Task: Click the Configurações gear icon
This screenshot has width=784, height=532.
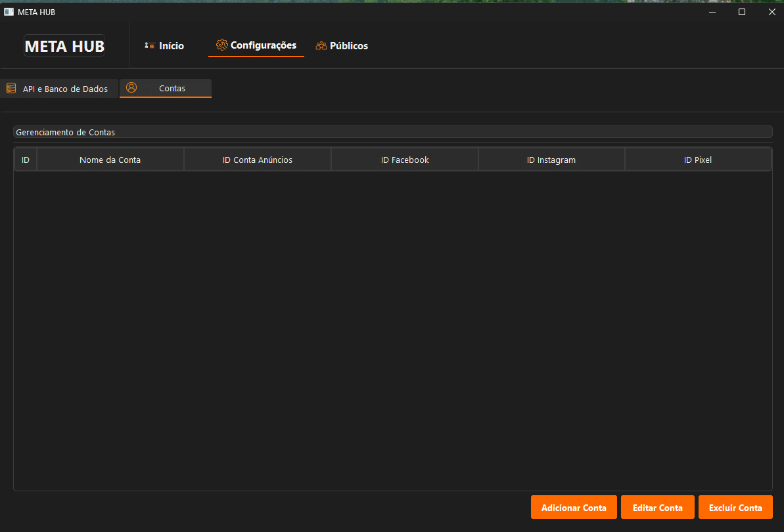Action: click(x=221, y=45)
